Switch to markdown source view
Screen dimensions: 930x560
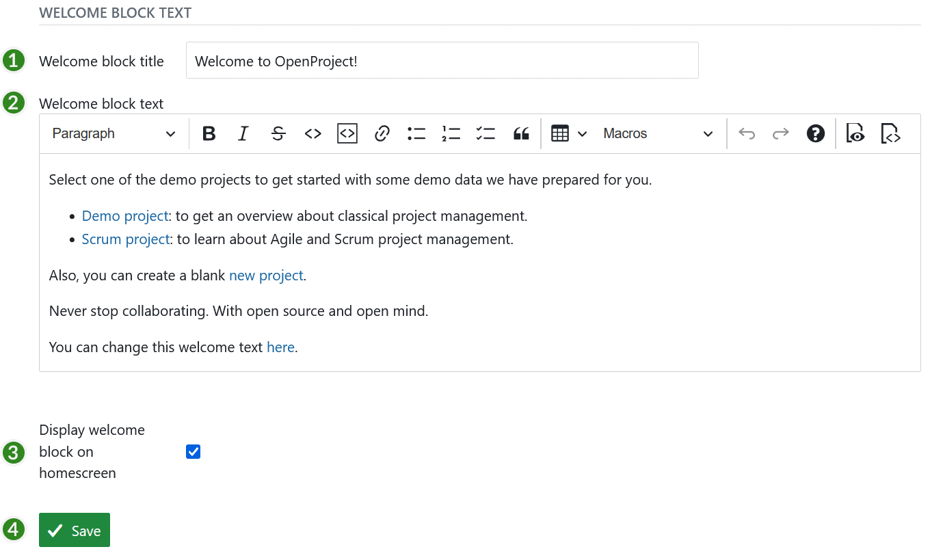pos(891,133)
